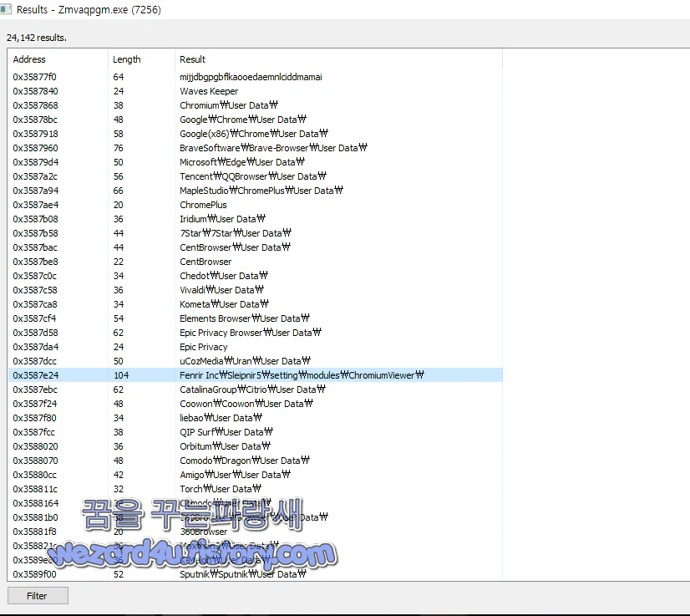Select the Comodo\Dragon\User Data\ row
Viewport: 690px width, 616px height.
(x=256, y=461)
